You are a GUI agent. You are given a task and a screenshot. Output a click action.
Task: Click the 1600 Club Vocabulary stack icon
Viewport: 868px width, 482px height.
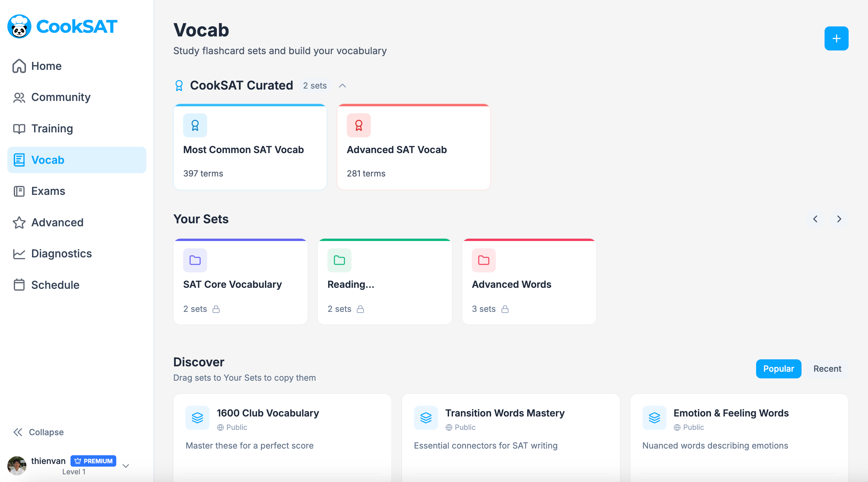(x=197, y=417)
